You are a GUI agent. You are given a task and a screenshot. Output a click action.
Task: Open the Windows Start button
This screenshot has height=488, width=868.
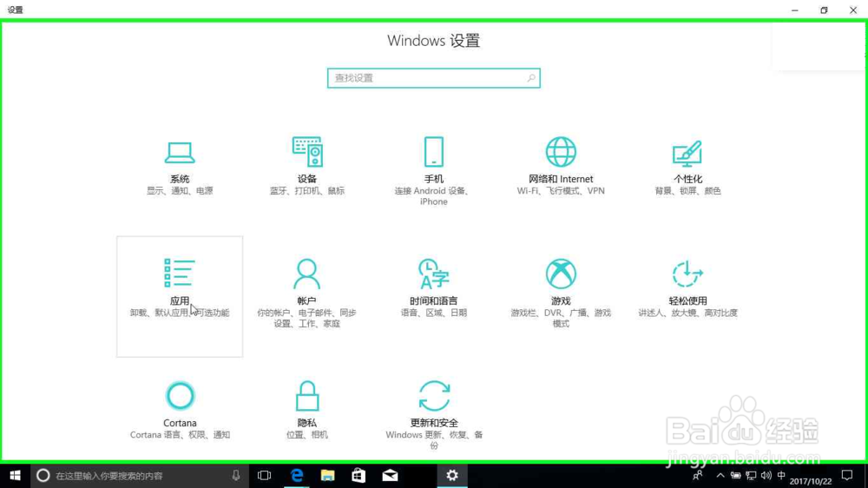(15, 475)
